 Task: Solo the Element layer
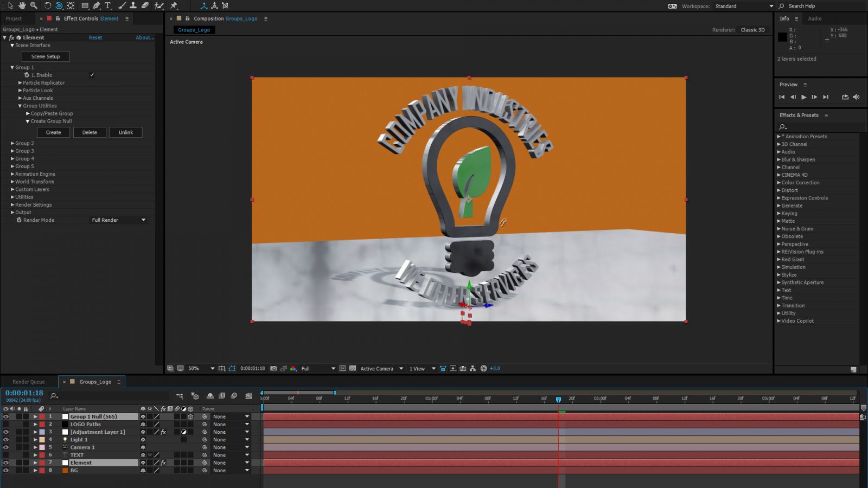(19, 463)
